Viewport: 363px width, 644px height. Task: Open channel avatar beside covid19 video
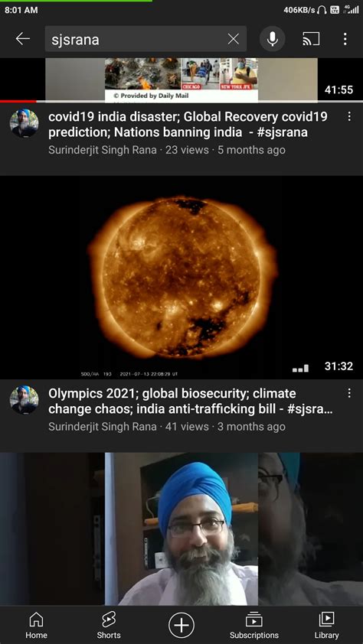[25, 123]
